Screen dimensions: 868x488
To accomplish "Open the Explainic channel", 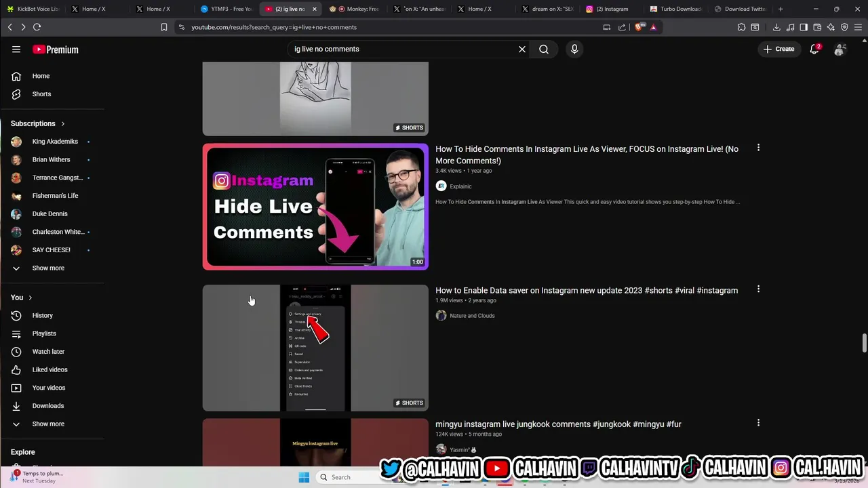I will (x=460, y=186).
